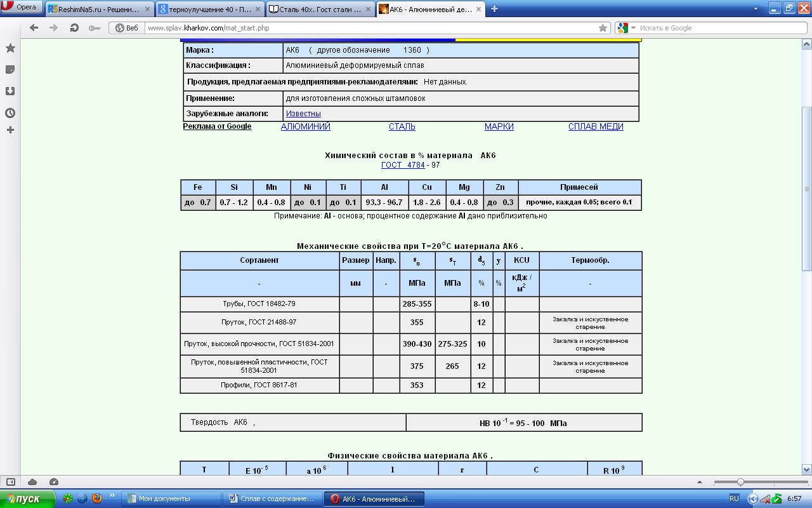Viewport: 812px width, 508px height.
Task: Expand the quick launch chevron
Action: click(112, 495)
